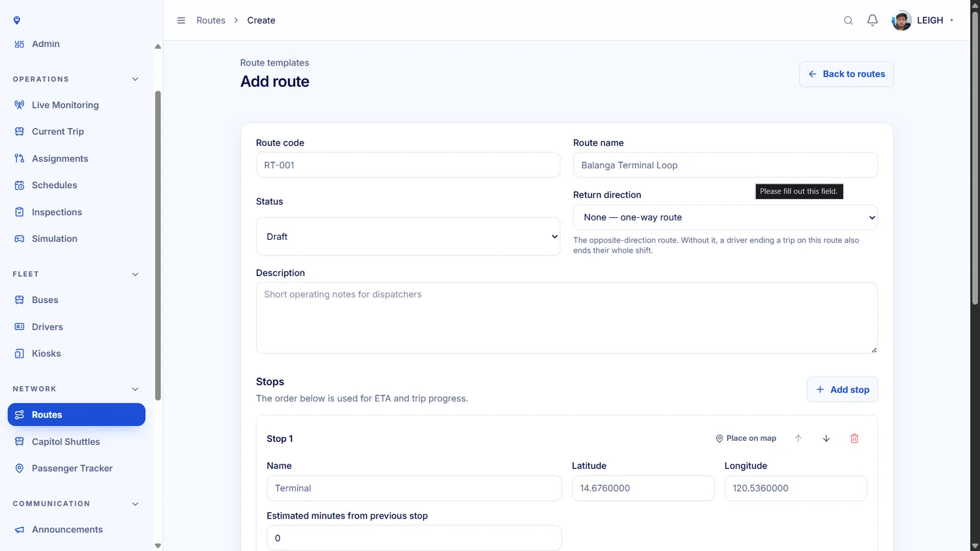Click the page's vertical scrollbar
Screen dimensions: 980x551
click(975, 153)
